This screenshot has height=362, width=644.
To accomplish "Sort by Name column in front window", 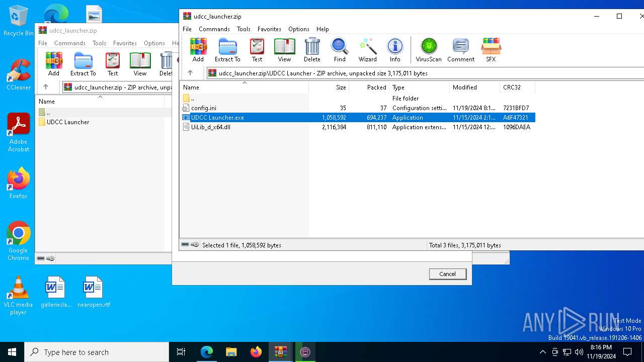I will coord(244,87).
